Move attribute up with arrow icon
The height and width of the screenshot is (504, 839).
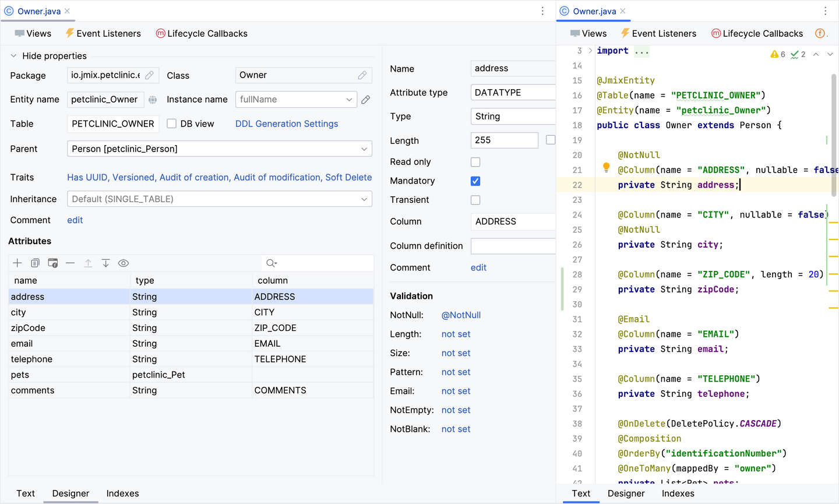88,263
